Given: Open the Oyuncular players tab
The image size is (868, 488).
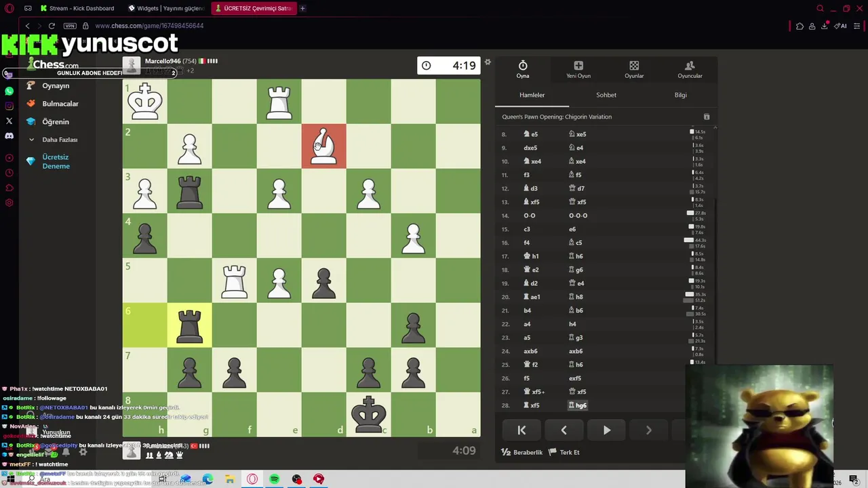Looking at the screenshot, I should [x=690, y=69].
